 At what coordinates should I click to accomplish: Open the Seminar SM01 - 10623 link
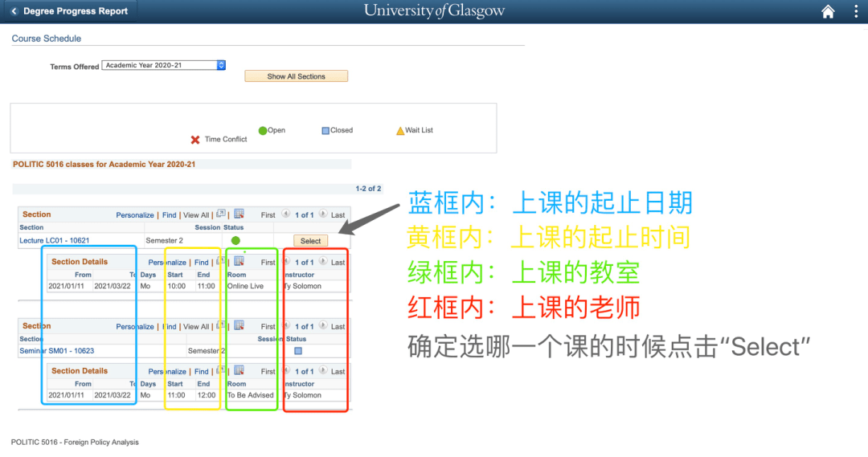click(x=56, y=351)
